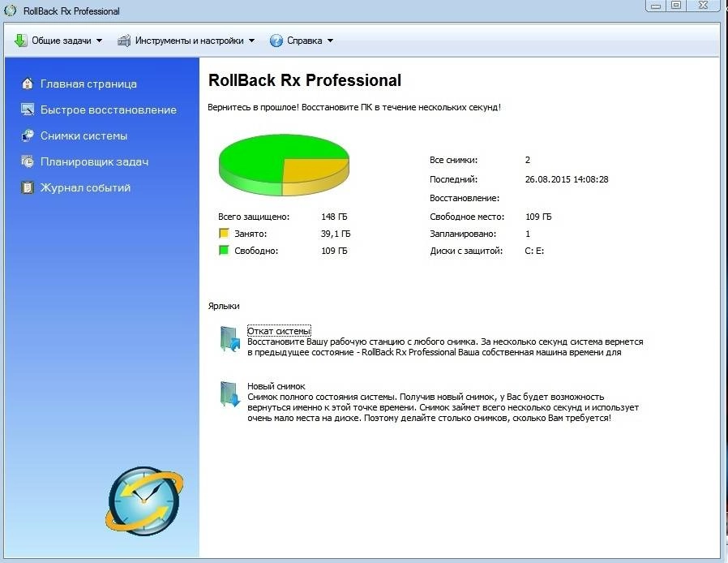Maximize the RollBack Rx window
This screenshot has height=563, width=728.
[676, 6]
